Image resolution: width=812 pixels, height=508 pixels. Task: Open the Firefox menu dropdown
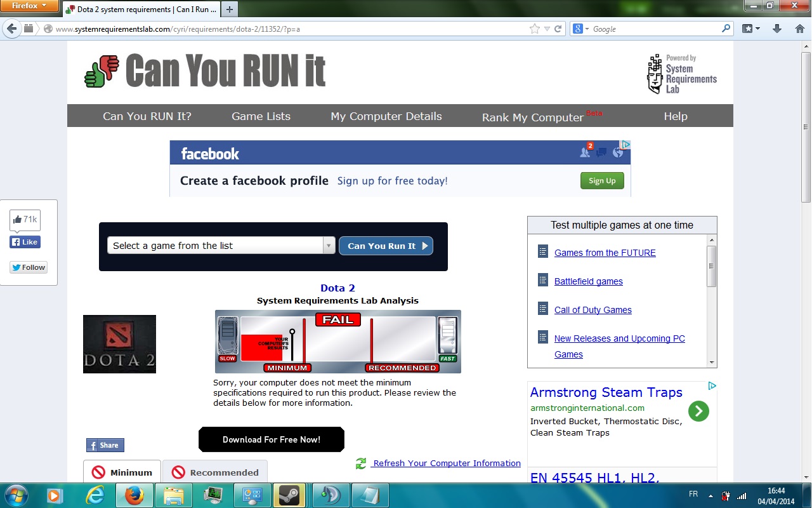coord(29,6)
